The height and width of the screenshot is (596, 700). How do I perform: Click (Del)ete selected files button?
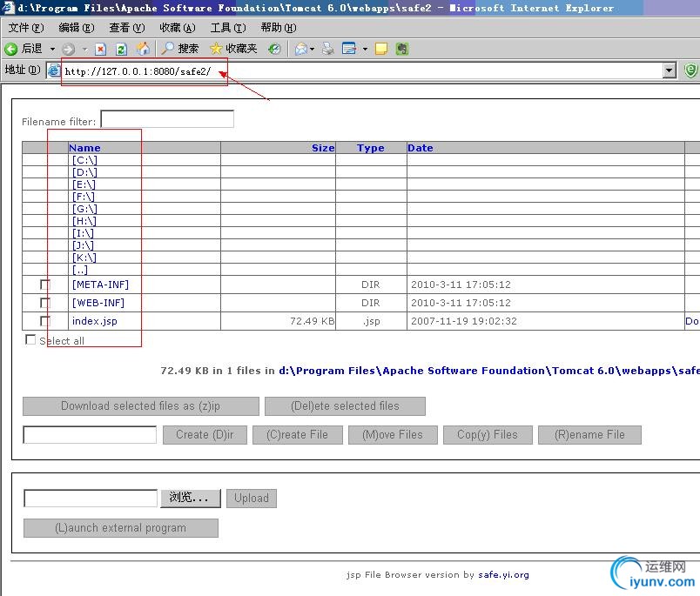(x=345, y=406)
